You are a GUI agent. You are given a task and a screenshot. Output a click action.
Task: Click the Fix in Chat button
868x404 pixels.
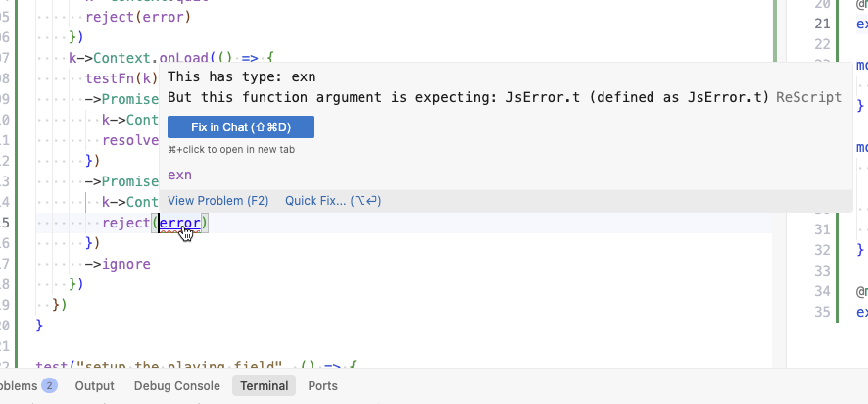pos(240,127)
